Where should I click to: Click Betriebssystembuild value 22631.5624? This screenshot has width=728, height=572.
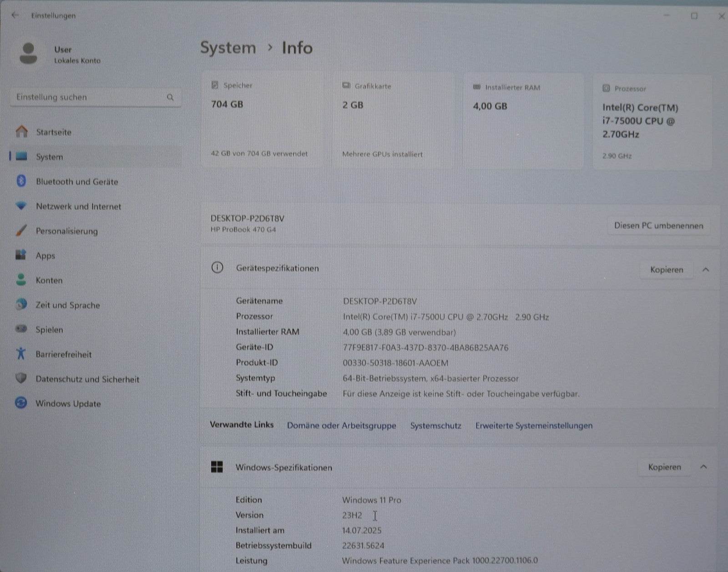[x=363, y=546]
